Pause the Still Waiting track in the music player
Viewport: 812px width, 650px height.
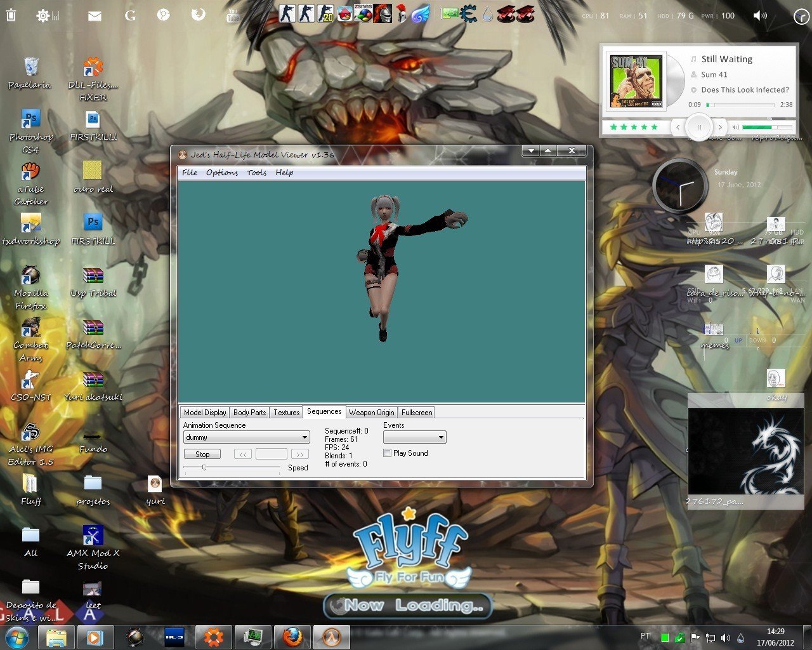point(698,127)
